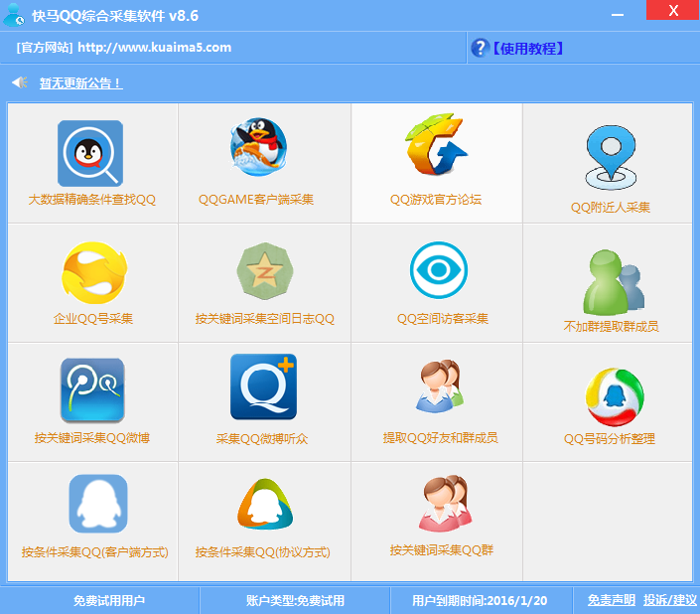Click the 投诉/建议 feedback link
This screenshot has height=614, width=700.
(670, 600)
